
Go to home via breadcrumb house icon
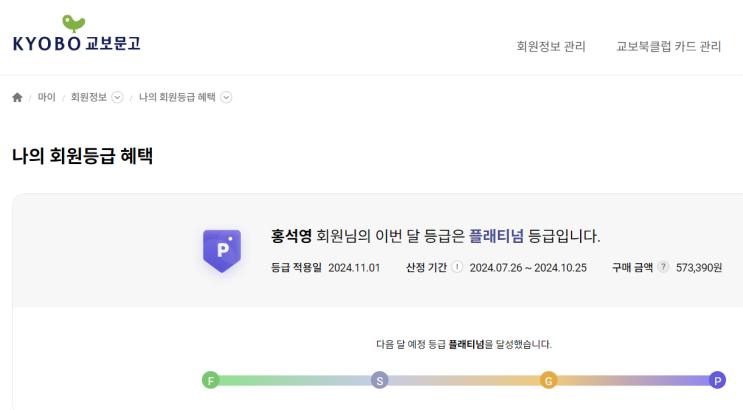[18, 97]
